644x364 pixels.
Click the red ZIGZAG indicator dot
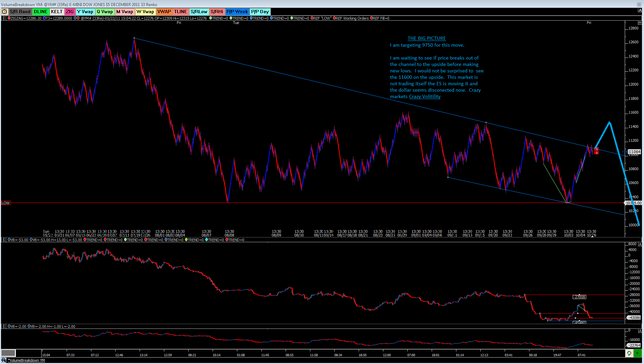pos(9,18)
